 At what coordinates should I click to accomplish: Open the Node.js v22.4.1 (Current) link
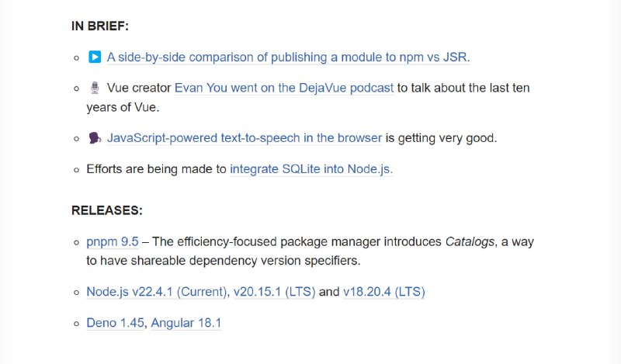(157, 292)
